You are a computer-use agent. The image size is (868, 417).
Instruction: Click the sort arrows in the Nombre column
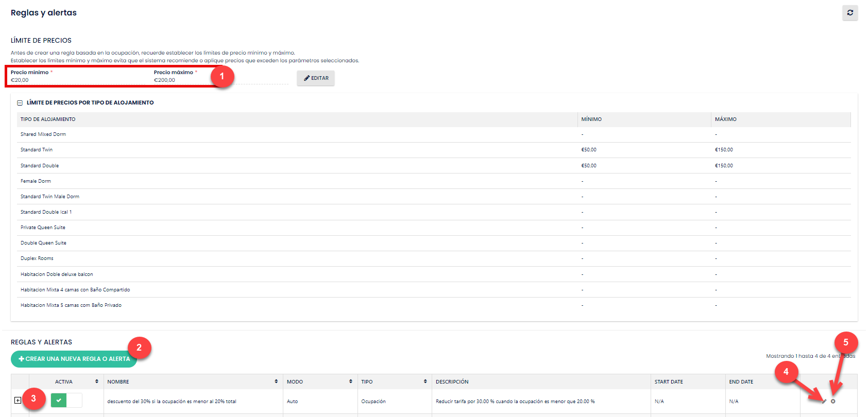click(x=276, y=381)
